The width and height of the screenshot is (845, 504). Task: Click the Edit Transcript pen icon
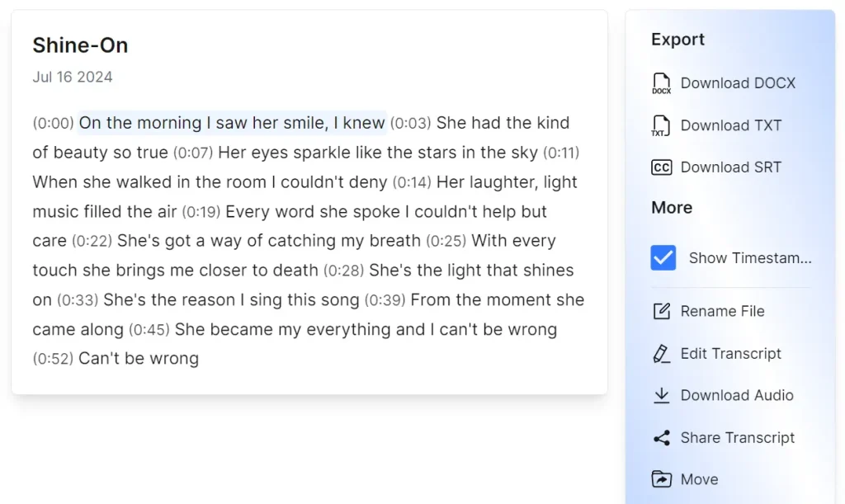pyautogui.click(x=660, y=353)
